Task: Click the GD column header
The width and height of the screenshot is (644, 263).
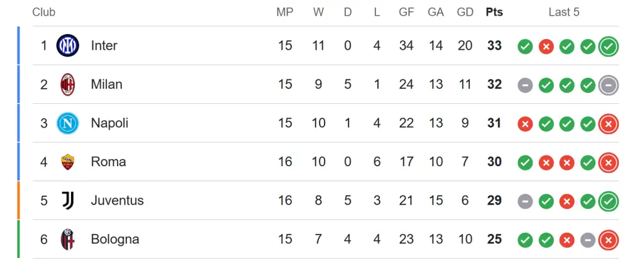Action: coord(465,12)
